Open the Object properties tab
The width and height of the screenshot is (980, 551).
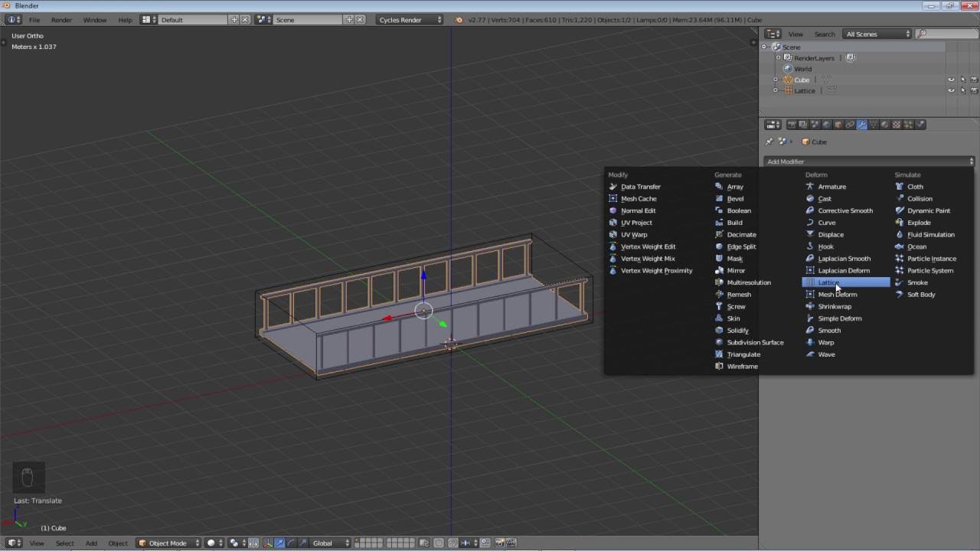(838, 125)
